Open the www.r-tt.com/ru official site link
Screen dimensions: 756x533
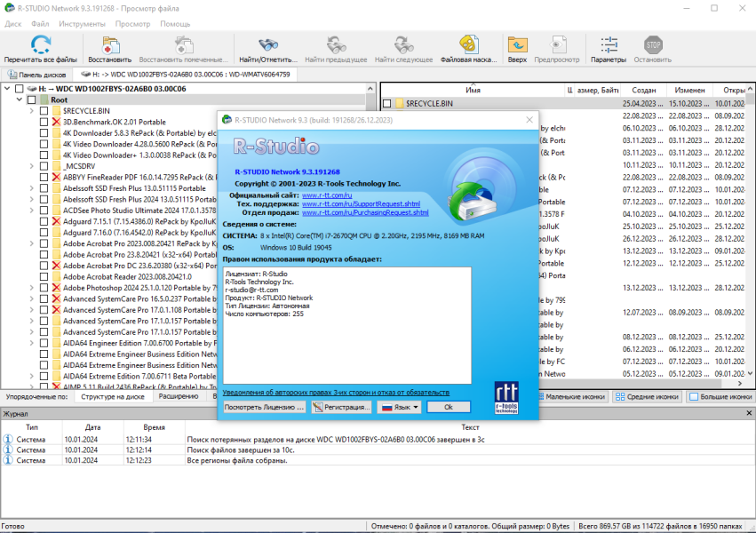[x=327, y=195]
